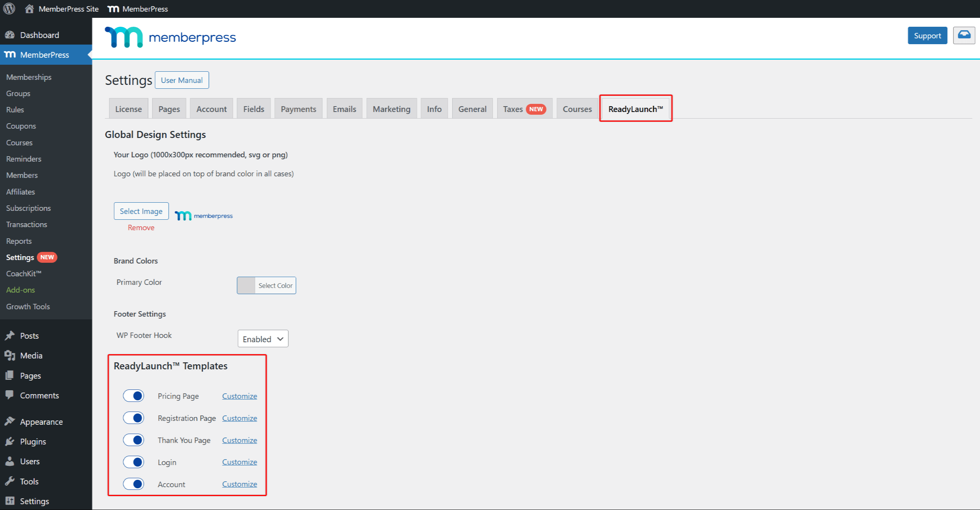Switch to the License tab
The width and height of the screenshot is (980, 510).
(x=128, y=109)
